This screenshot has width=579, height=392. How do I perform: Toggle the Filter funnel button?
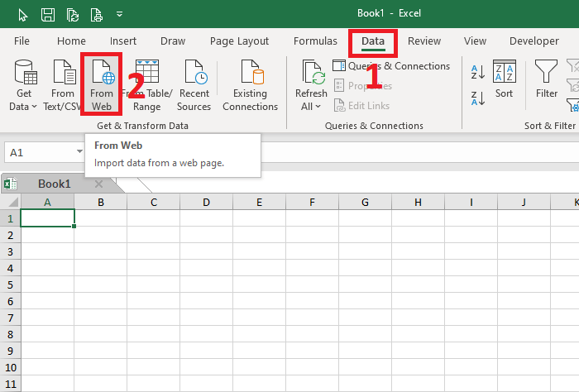pyautogui.click(x=547, y=79)
